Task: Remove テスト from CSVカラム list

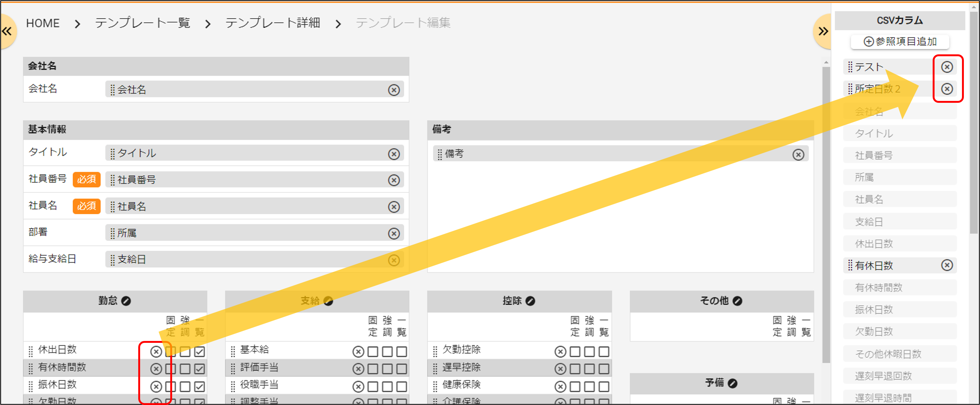Action: coord(947,67)
